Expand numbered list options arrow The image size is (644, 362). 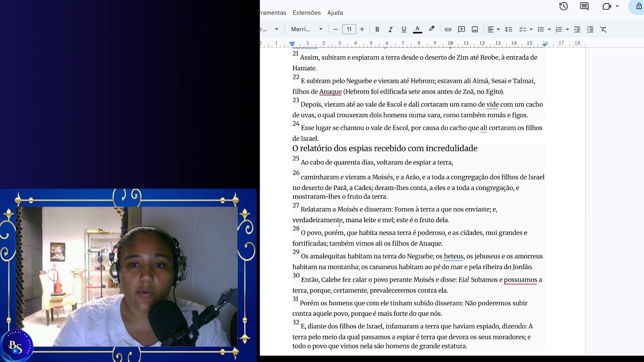(x=567, y=29)
